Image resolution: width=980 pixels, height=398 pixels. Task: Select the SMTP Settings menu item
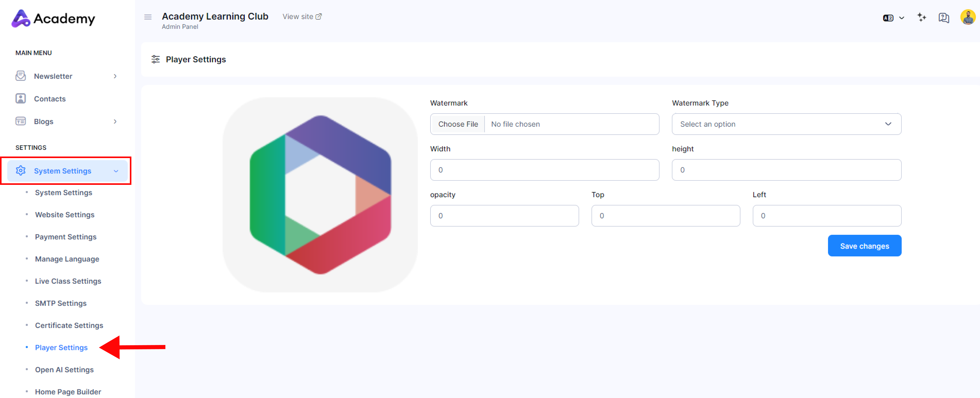pyautogui.click(x=61, y=303)
